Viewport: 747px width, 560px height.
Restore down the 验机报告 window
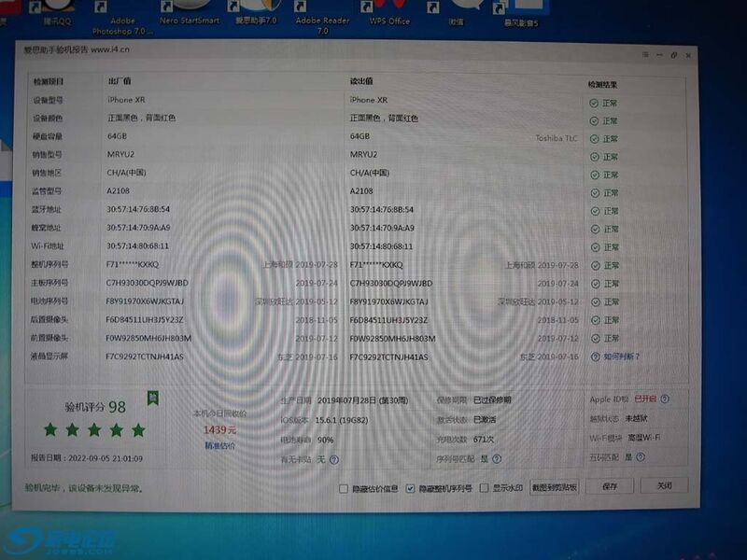(673, 55)
